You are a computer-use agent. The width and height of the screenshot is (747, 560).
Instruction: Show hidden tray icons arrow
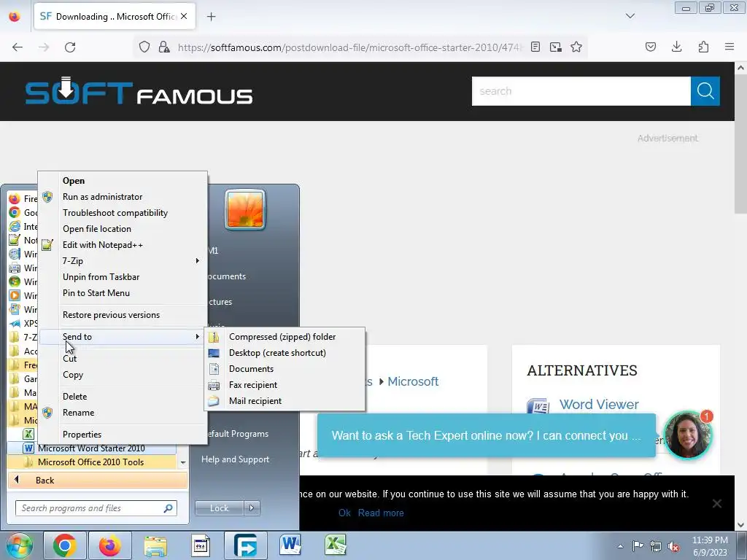tap(620, 546)
